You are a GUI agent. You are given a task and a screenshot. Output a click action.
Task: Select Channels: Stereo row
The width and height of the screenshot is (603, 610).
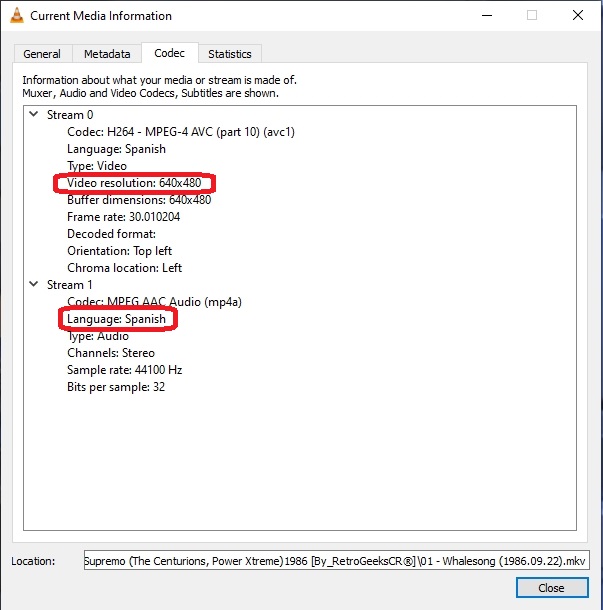point(111,353)
